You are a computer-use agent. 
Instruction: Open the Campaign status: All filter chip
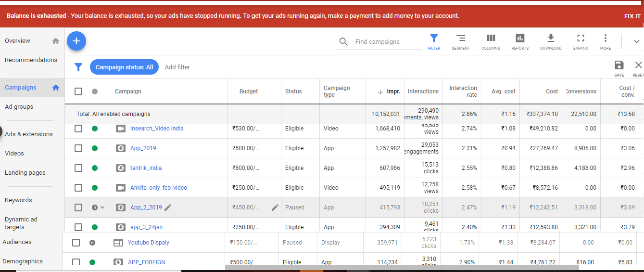(x=124, y=67)
